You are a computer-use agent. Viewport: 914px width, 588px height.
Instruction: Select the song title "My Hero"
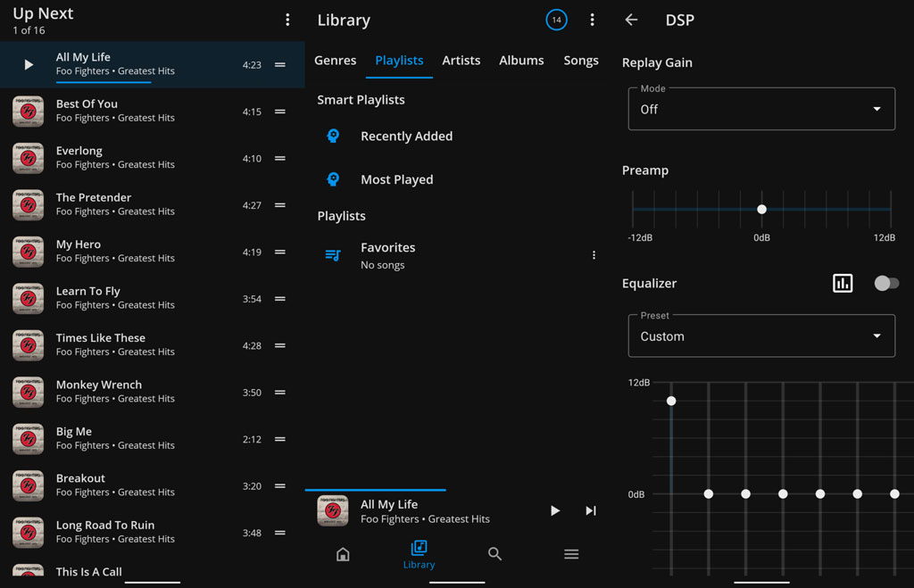point(79,244)
